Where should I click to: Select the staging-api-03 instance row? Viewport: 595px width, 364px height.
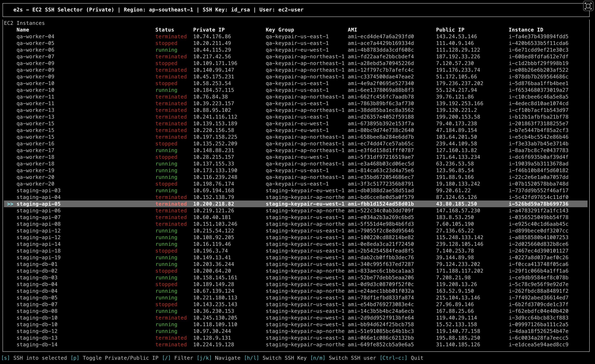[x=38, y=190]
